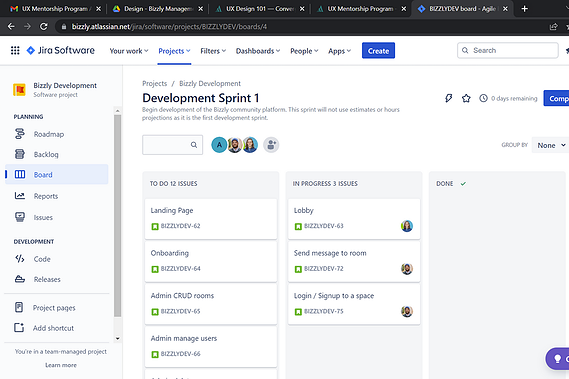Reload the browser page
The height and width of the screenshot is (379, 569).
tap(44, 27)
